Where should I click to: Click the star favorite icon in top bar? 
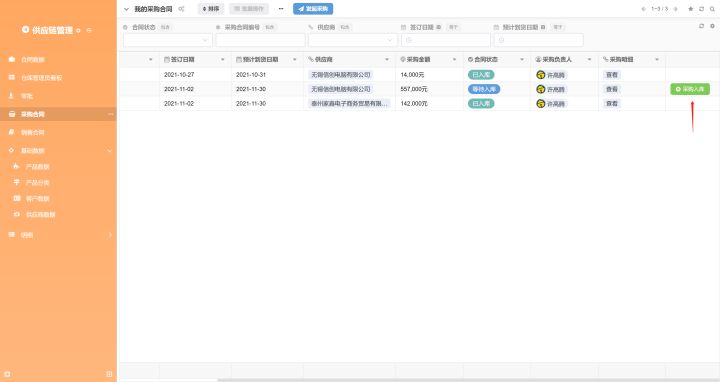(691, 9)
